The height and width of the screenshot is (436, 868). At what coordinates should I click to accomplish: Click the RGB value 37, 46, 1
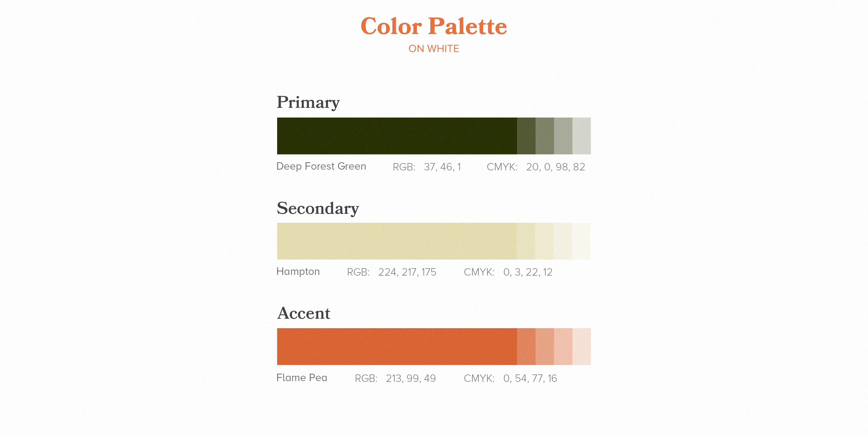tap(442, 167)
